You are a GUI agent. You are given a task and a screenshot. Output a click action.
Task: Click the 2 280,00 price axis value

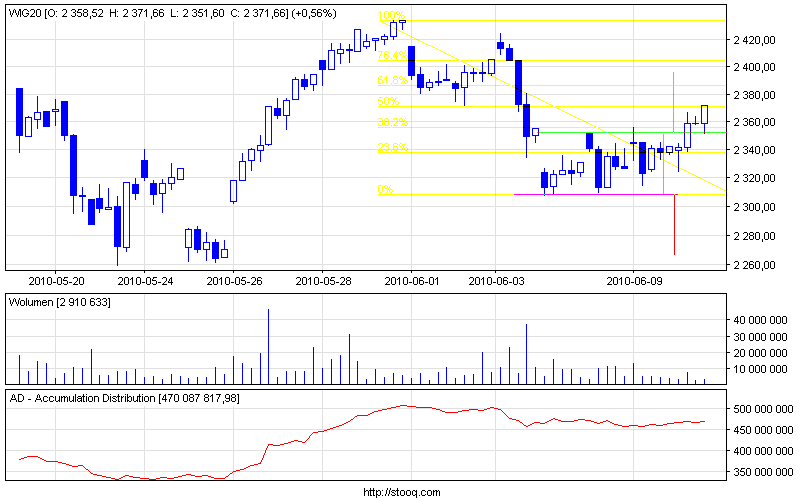click(x=755, y=236)
